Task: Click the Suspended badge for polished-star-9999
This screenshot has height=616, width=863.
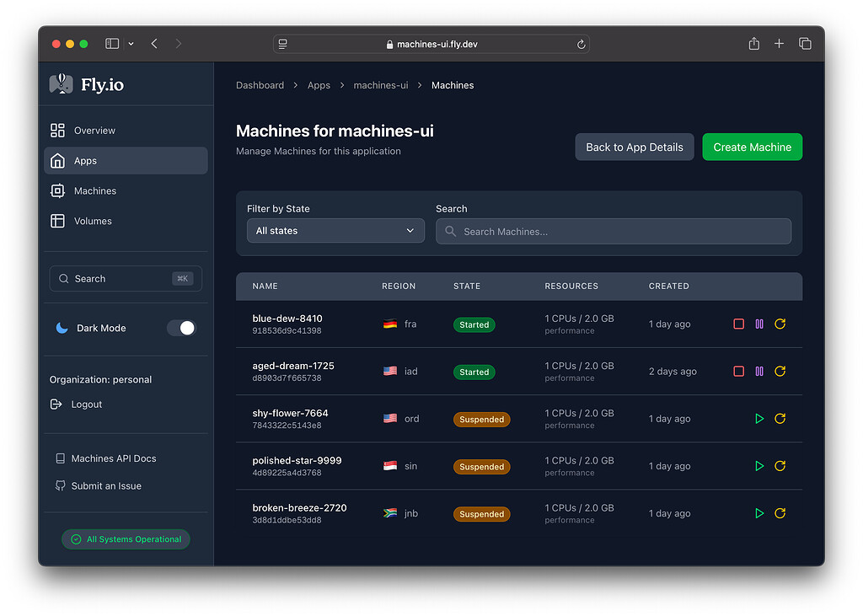Action: coord(481,466)
